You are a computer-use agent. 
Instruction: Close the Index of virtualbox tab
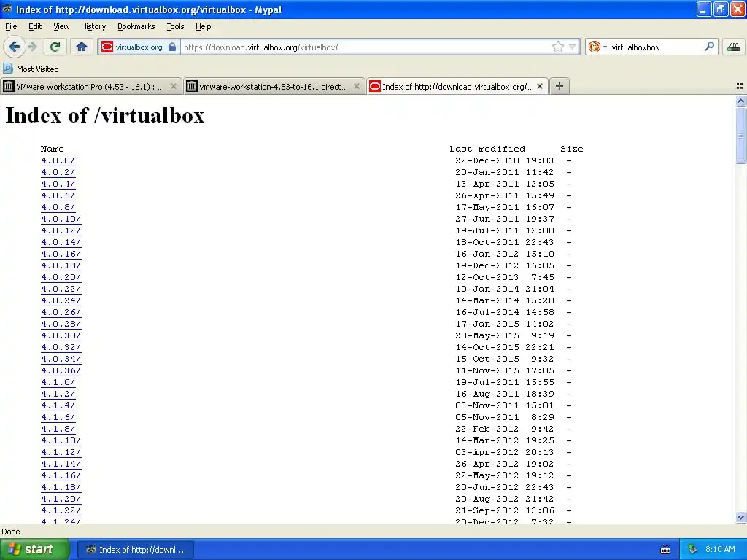coord(540,86)
